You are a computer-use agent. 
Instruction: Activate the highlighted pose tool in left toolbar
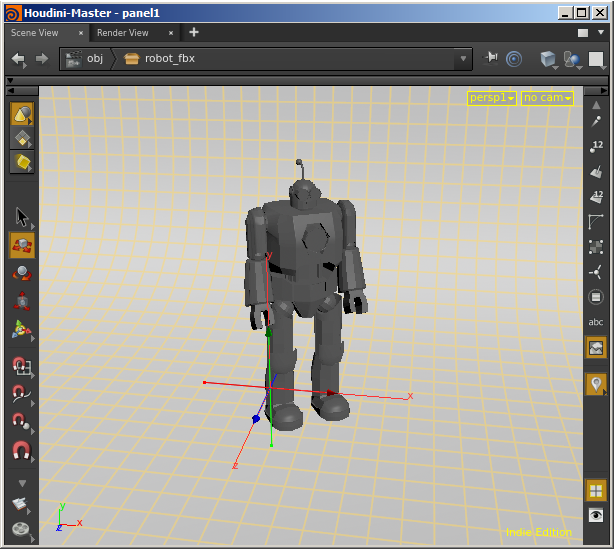[x=21, y=244]
